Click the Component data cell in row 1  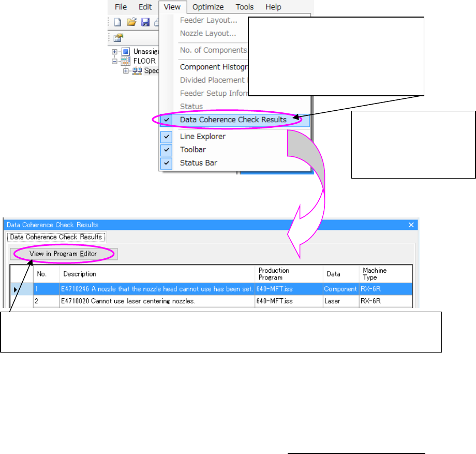(x=340, y=289)
